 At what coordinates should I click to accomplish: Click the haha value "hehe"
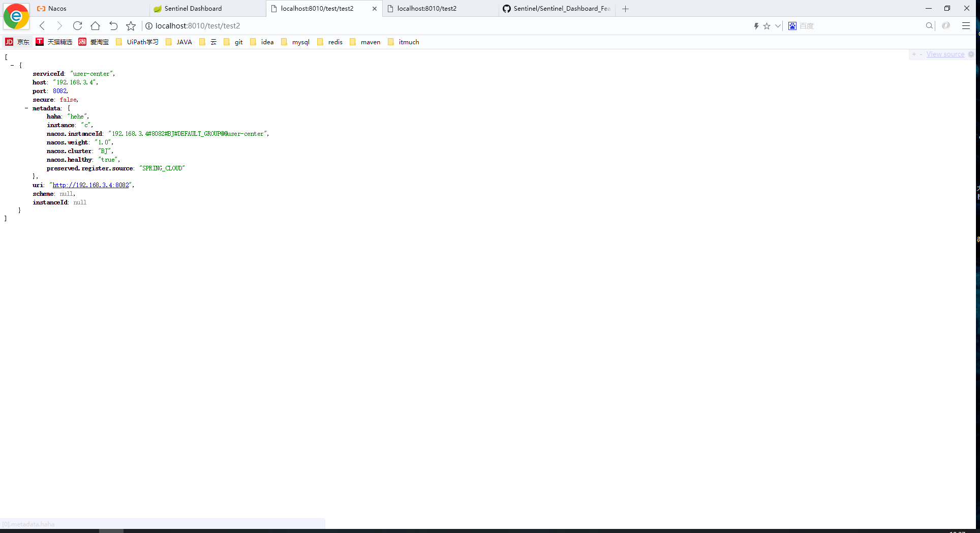[x=77, y=116]
